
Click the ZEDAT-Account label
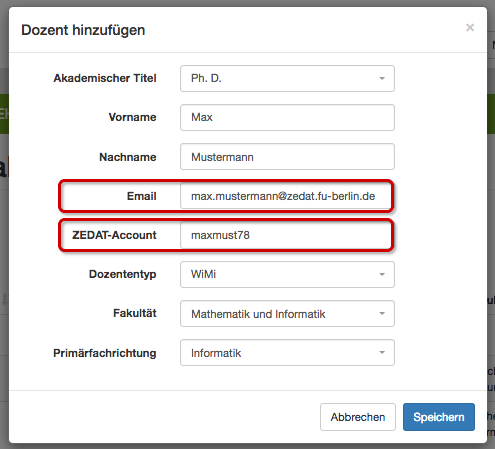coord(114,235)
